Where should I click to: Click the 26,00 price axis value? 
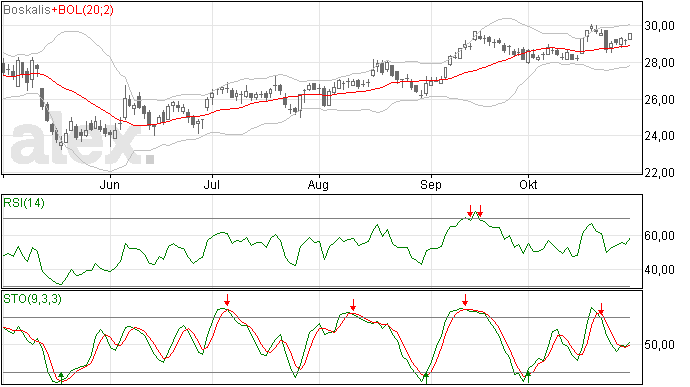coord(659,100)
